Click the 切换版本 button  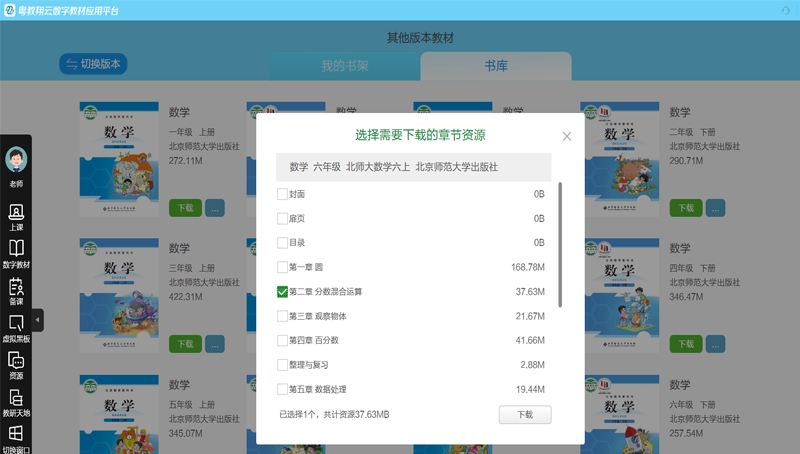[93, 64]
